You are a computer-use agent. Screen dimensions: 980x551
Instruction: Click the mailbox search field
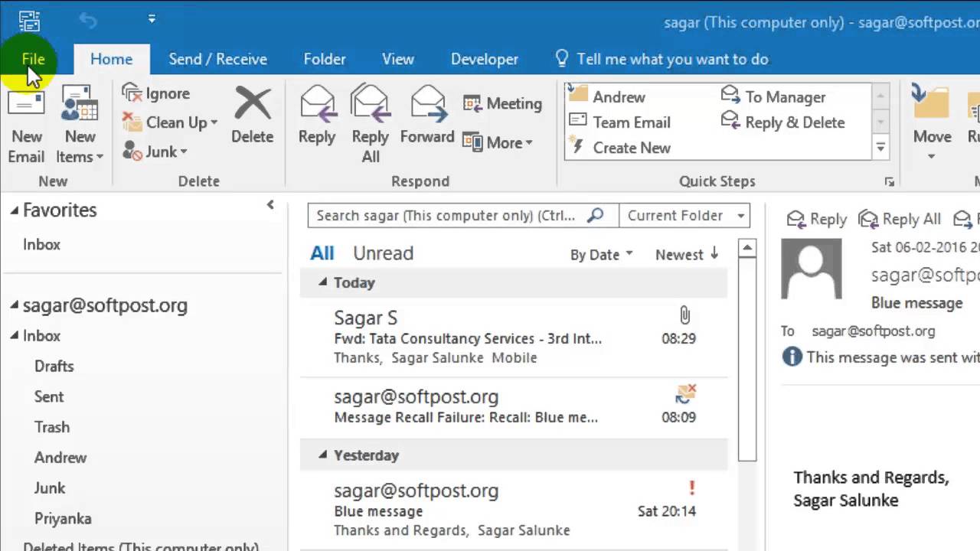(x=446, y=215)
